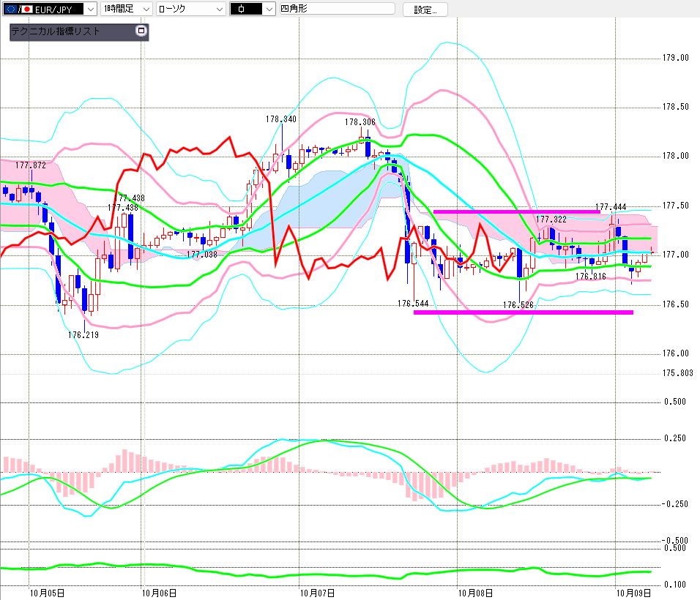Image resolution: width=700 pixels, height=600 pixels.
Task: Click the 177.872 price label
Action: click(30, 165)
